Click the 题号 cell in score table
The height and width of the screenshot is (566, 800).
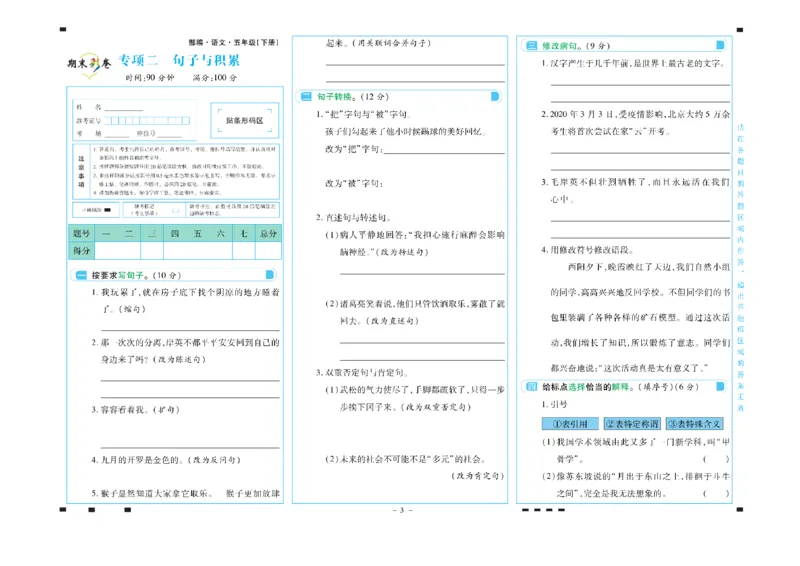81,233
